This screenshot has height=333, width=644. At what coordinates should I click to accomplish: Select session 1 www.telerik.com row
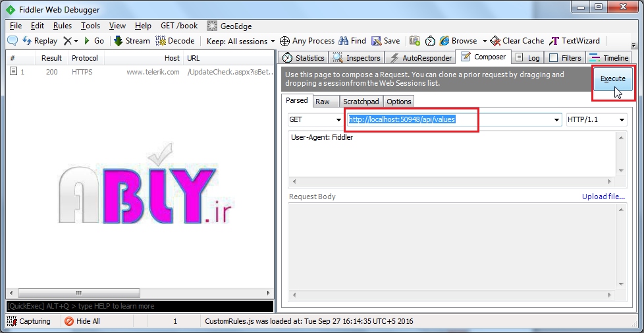pyautogui.click(x=140, y=72)
